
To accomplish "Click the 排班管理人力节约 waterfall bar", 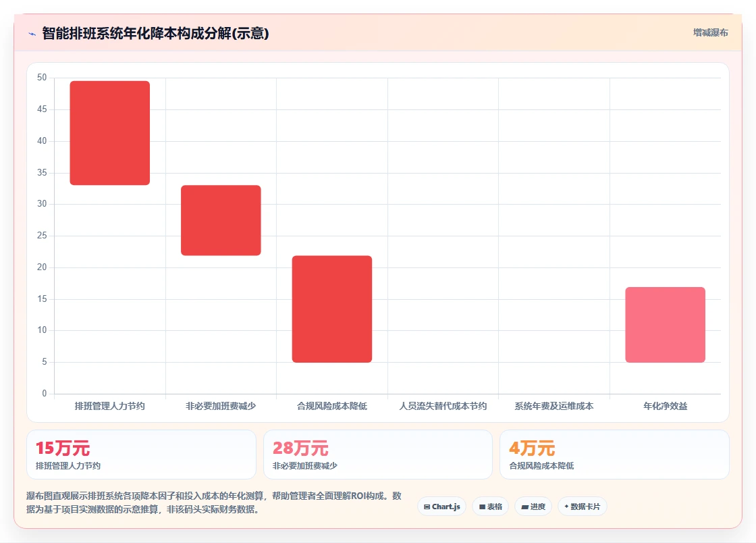I will point(110,133).
